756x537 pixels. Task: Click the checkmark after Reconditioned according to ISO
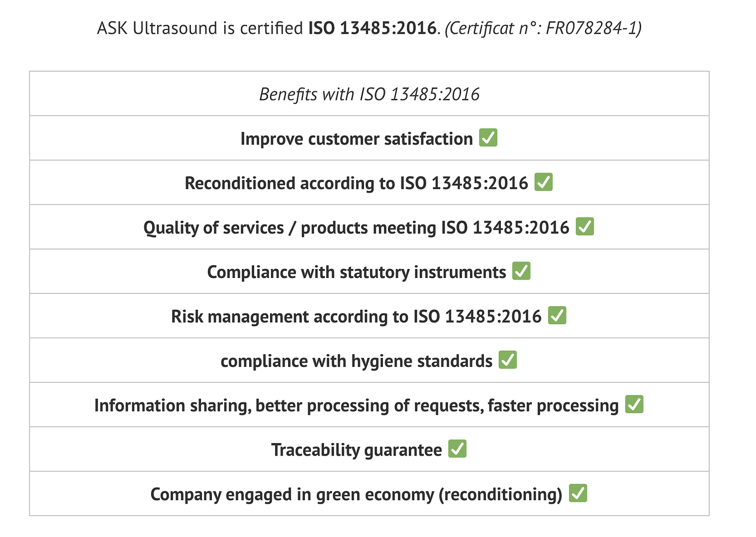(x=543, y=182)
